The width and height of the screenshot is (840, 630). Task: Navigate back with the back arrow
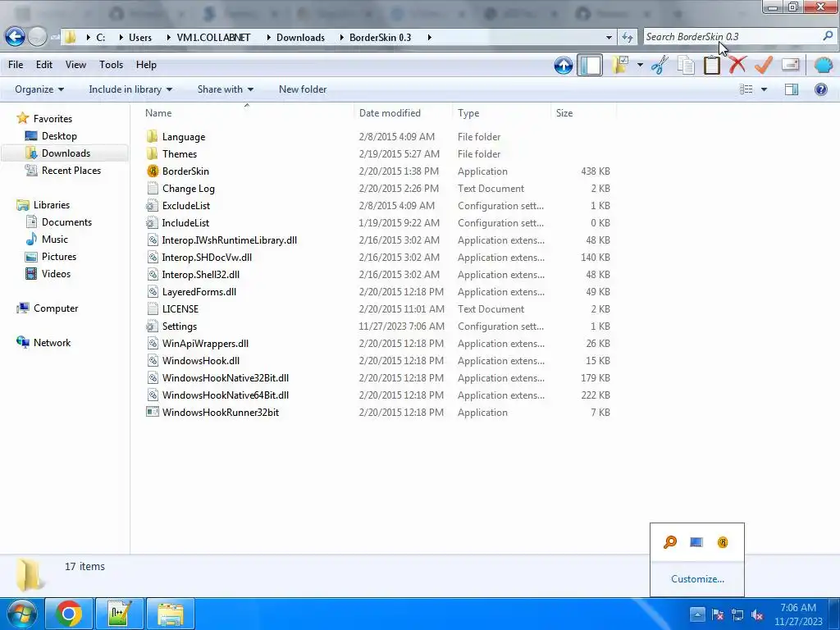[x=15, y=37]
